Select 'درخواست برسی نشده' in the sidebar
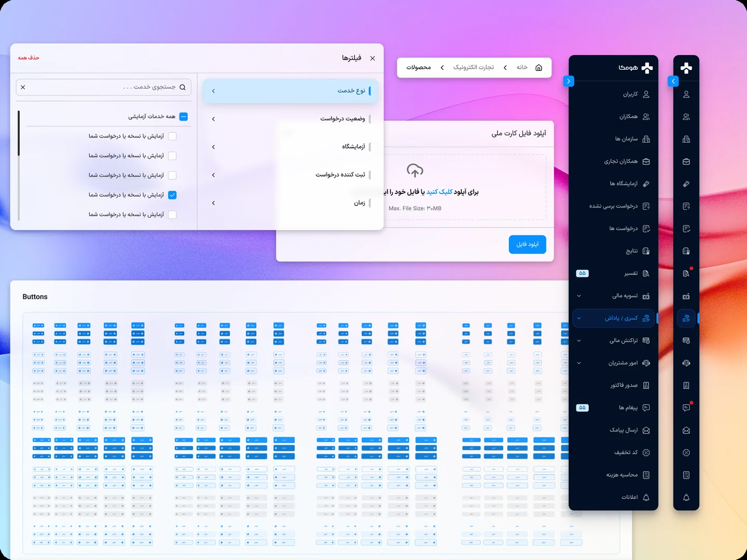This screenshot has height=560, width=747. 613,206
